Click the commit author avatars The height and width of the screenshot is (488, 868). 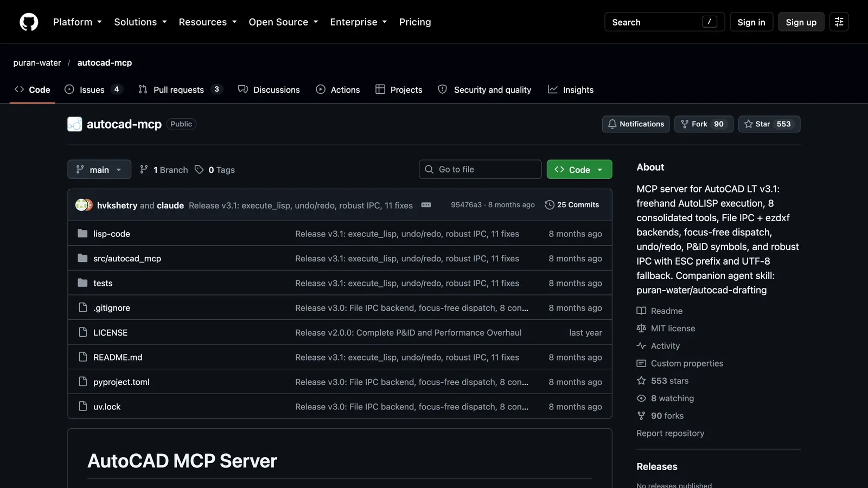point(84,205)
